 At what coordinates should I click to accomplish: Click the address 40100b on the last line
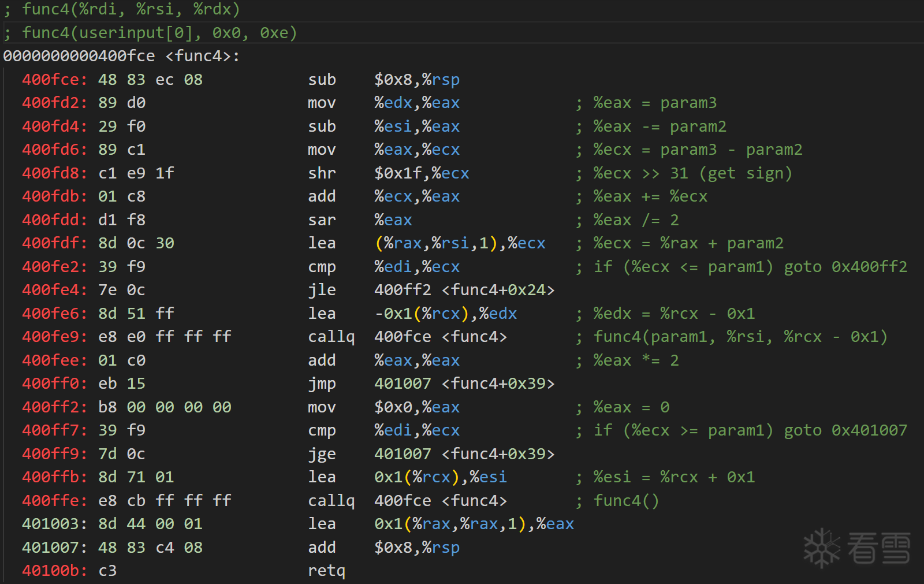[x=54, y=571]
